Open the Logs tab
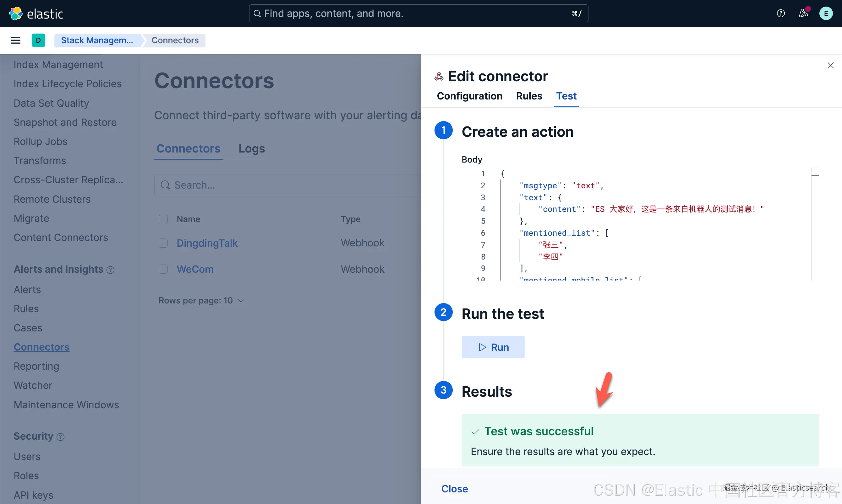This screenshot has height=504, width=842. click(252, 149)
